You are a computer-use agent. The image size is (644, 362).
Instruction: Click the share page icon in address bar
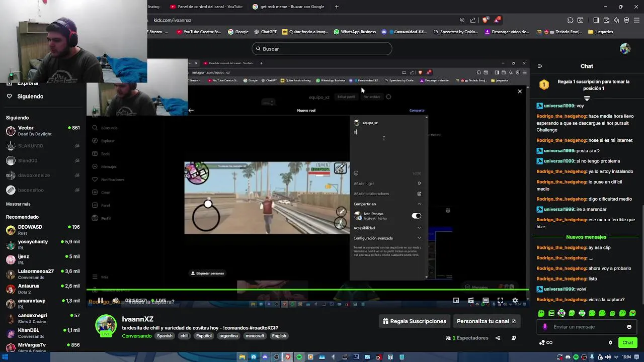(473, 20)
